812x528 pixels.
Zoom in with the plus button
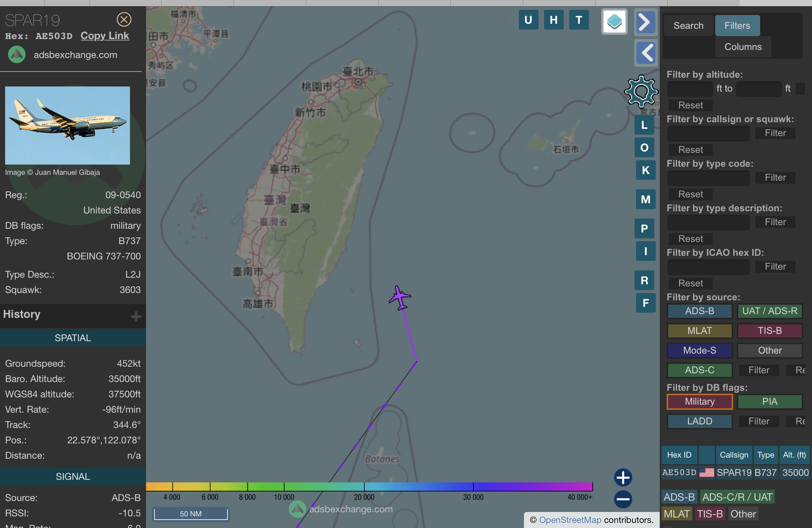[x=623, y=477]
